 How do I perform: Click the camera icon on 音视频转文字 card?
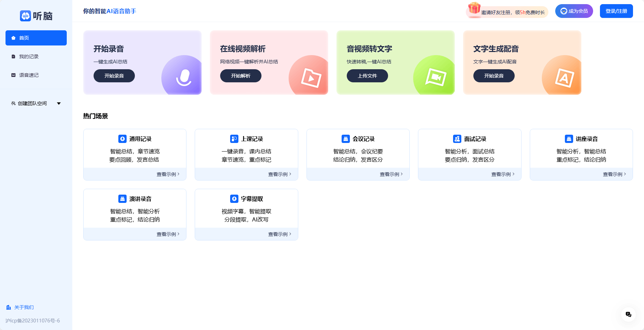point(435,78)
